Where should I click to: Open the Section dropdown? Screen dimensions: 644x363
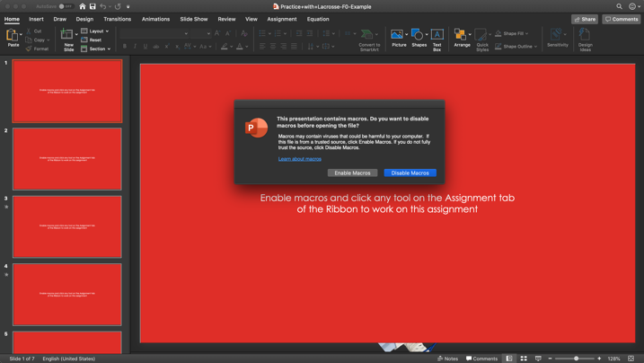click(x=96, y=49)
